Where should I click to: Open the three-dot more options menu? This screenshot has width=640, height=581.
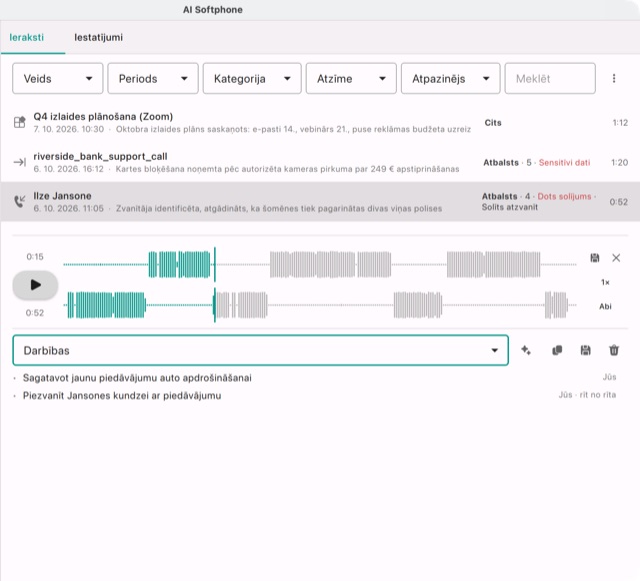pyautogui.click(x=614, y=78)
